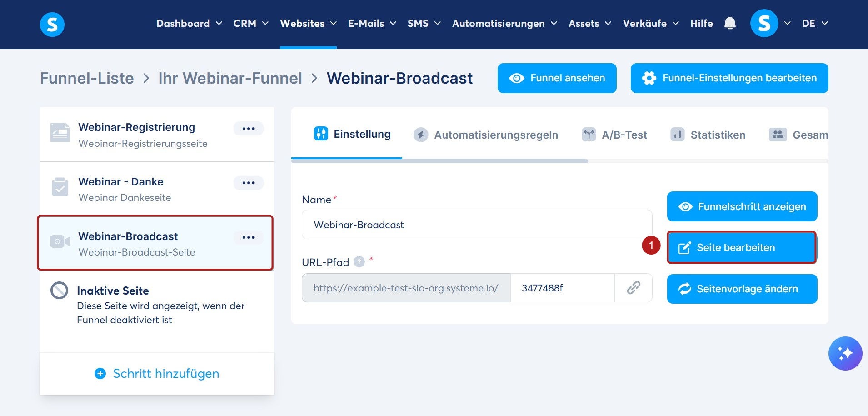Select the Inaktive Seite entry
Image resolution: width=868 pixels, height=416 pixels.
point(157,305)
